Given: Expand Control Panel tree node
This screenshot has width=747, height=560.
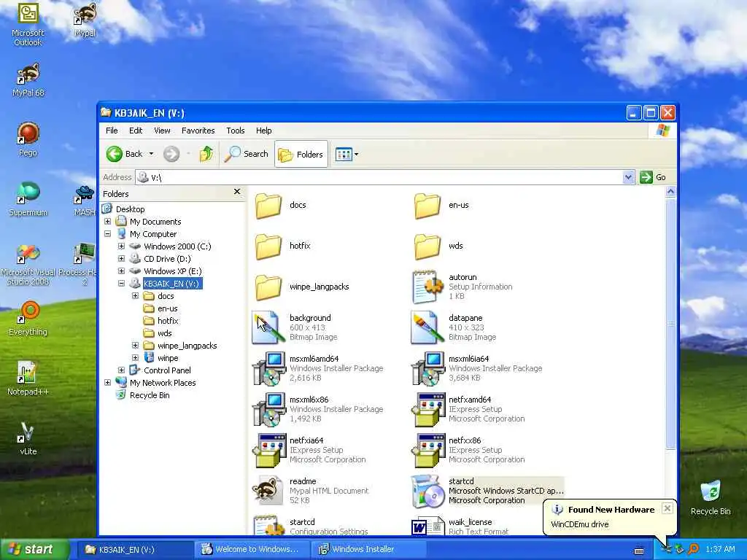Looking at the screenshot, I should pos(122,370).
